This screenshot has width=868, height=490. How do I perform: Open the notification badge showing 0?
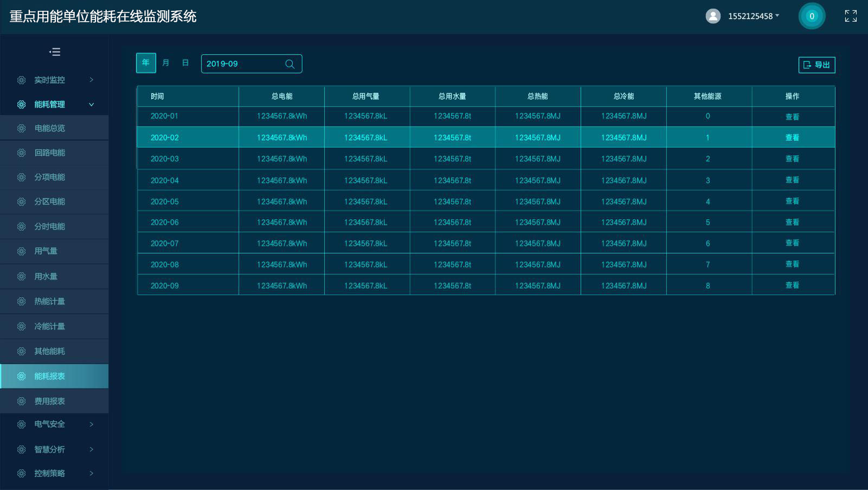click(x=811, y=16)
